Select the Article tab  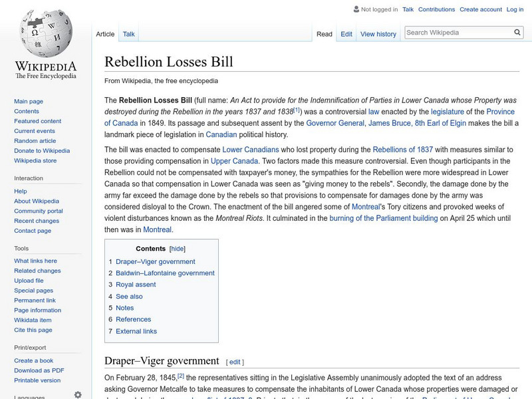[106, 33]
